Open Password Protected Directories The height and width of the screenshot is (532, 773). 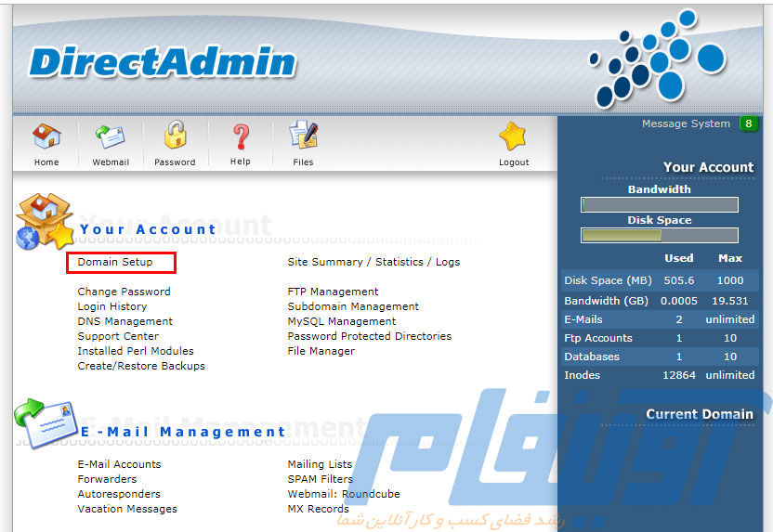coord(369,336)
